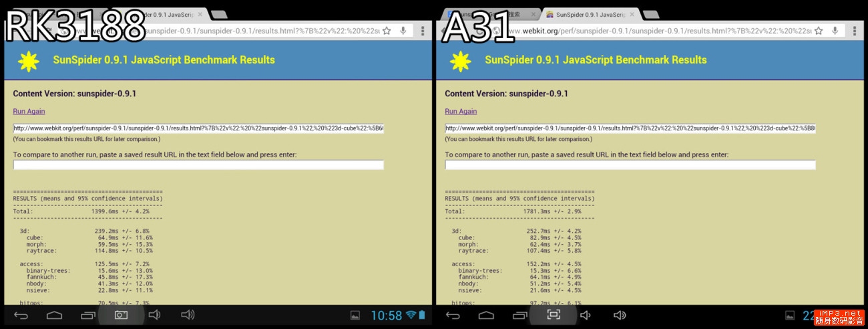Open a new tab on RK3188 browser

tap(218, 14)
